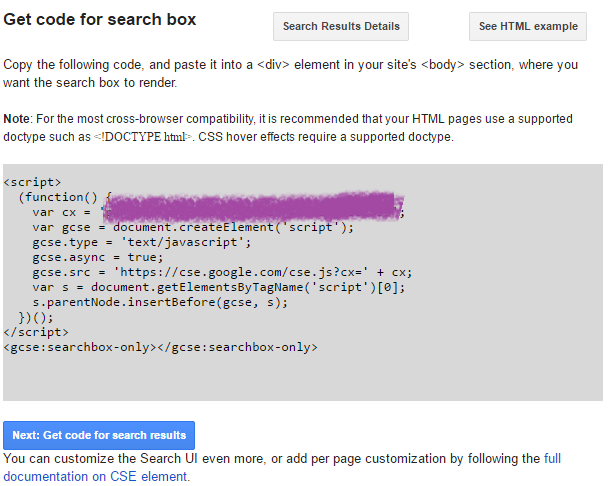Click the Search Results Details button
Viewport: 615px width, 486px height.
tap(341, 27)
